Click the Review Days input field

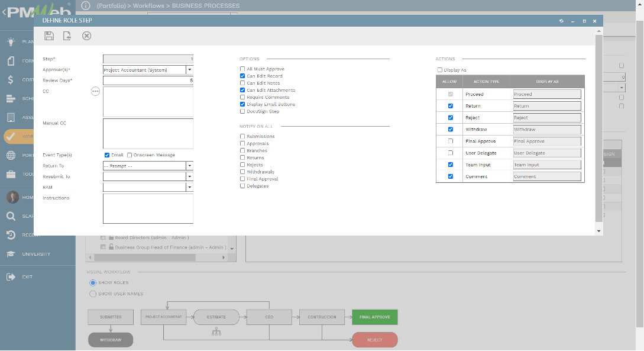pos(148,80)
